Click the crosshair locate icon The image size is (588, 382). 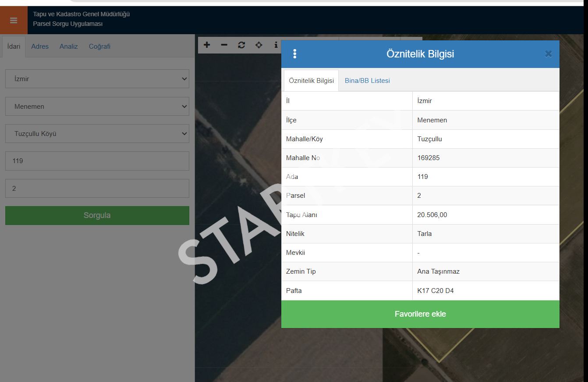259,45
